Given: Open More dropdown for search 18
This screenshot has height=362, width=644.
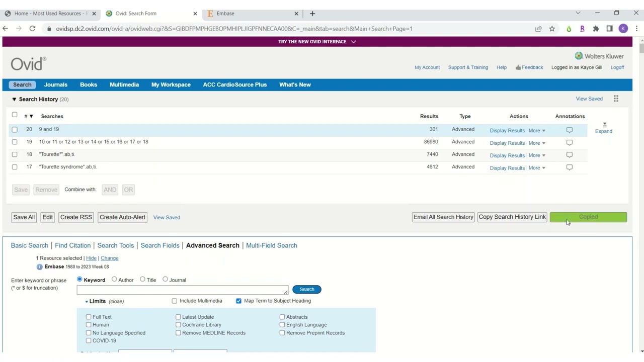Looking at the screenshot, I should coord(537,155).
